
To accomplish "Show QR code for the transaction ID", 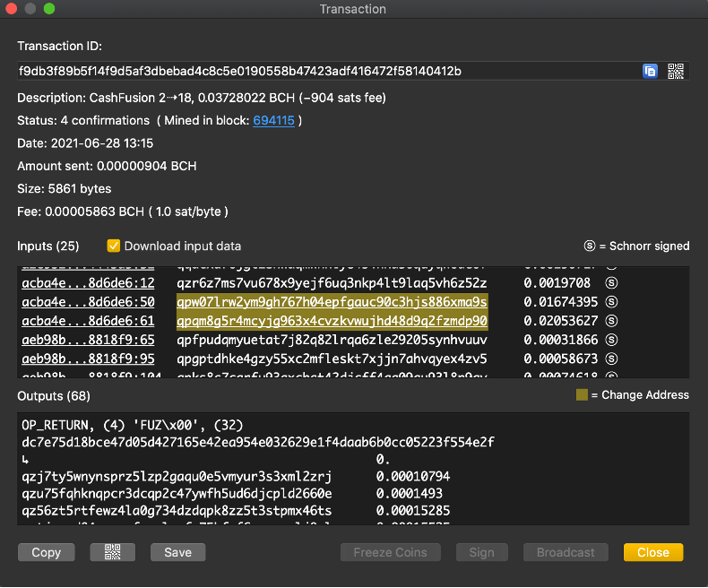I will pyautogui.click(x=676, y=71).
